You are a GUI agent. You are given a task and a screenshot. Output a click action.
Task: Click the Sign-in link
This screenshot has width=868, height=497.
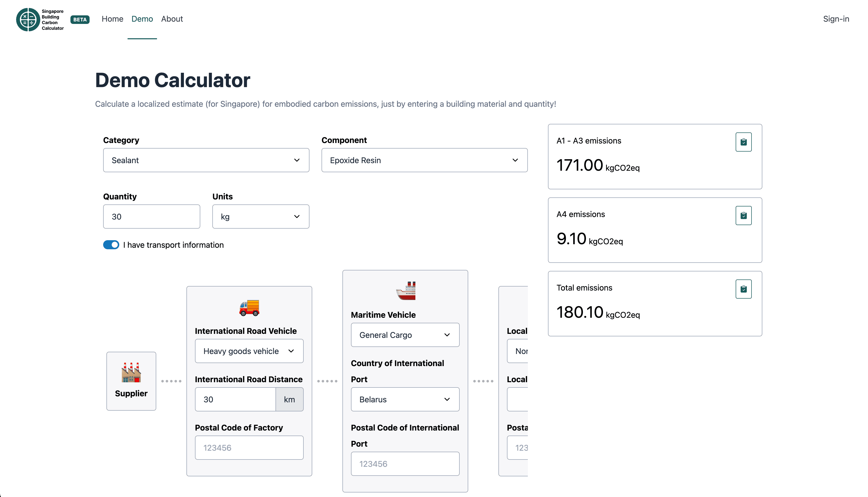point(836,19)
